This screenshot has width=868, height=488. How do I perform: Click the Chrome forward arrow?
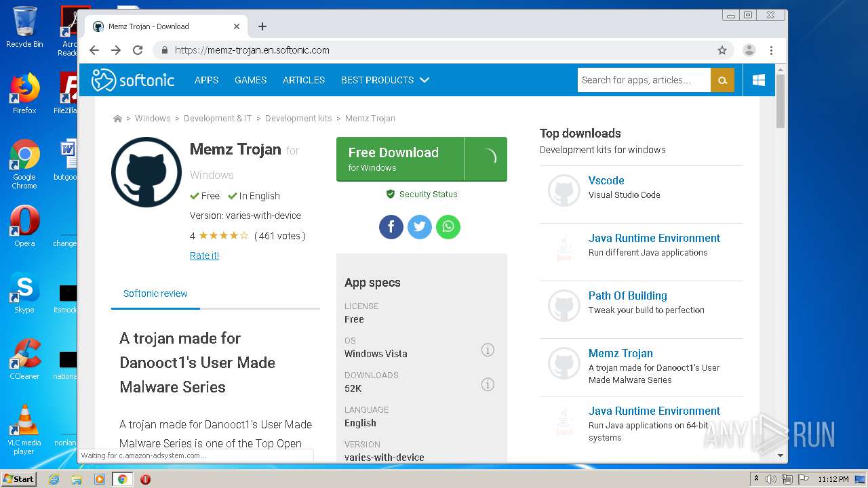pos(116,50)
